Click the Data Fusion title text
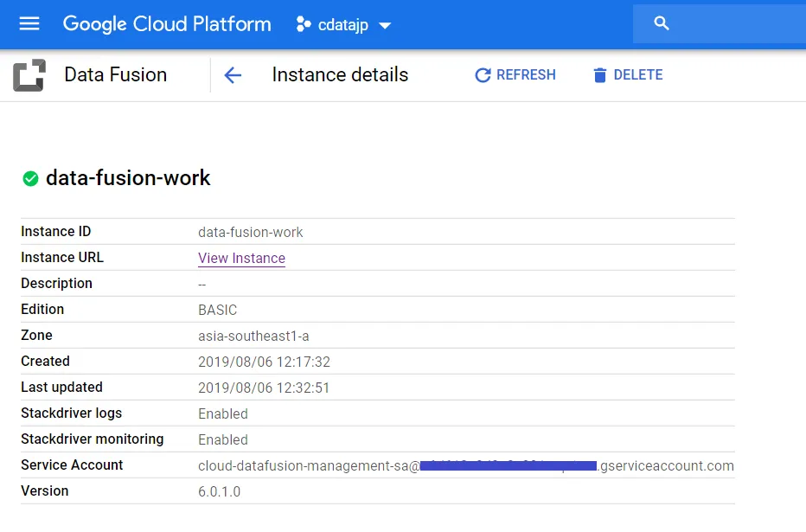This screenshot has width=806, height=532. click(x=115, y=75)
